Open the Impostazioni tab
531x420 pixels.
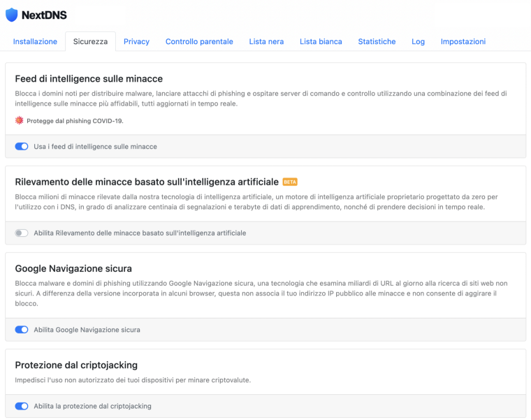click(x=463, y=41)
